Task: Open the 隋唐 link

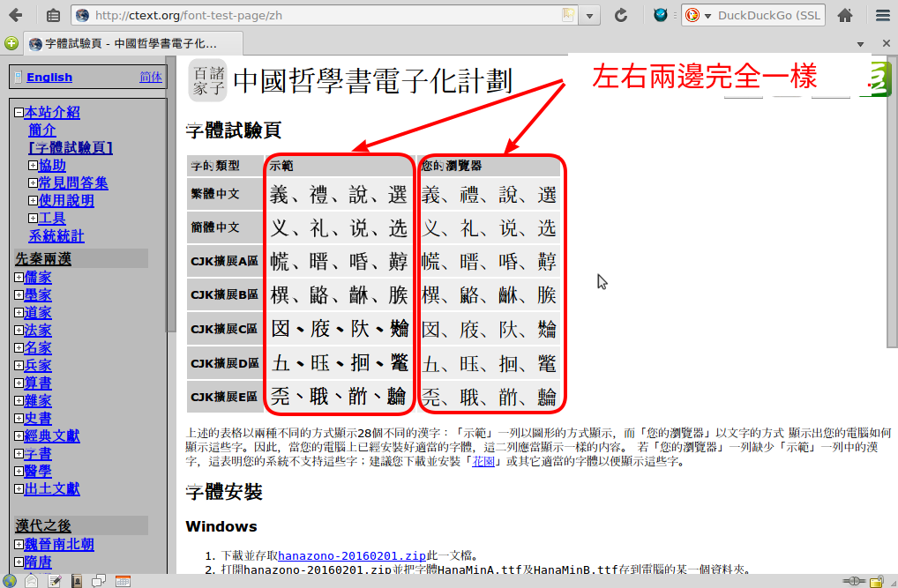Action: pyautogui.click(x=38, y=562)
